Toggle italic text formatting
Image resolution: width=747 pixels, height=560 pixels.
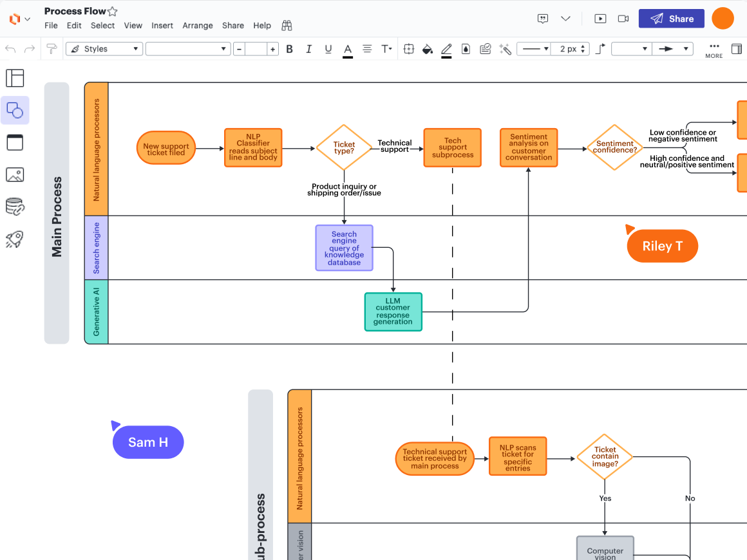(308, 49)
